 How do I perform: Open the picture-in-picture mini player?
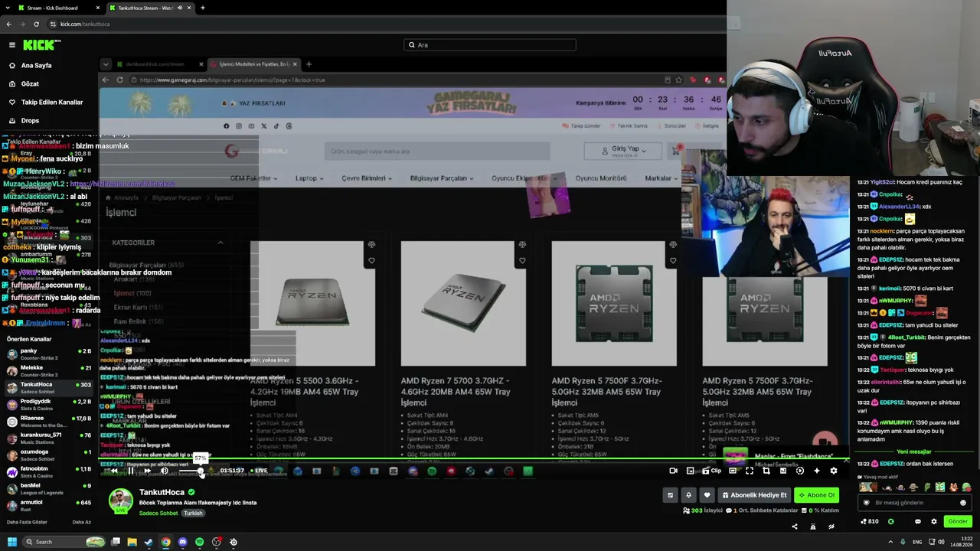691,471
